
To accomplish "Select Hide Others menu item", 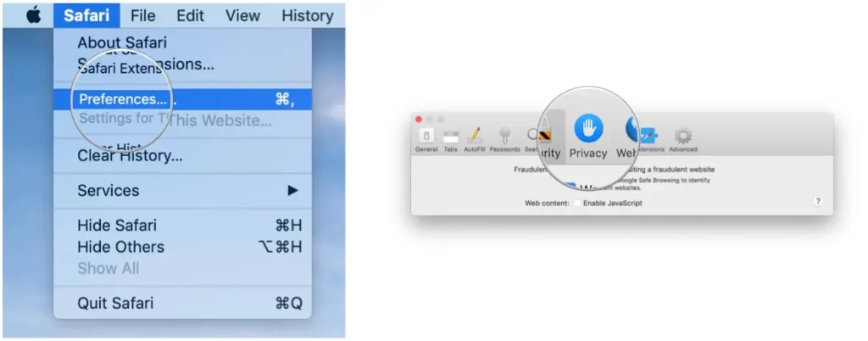I will coord(183,247).
